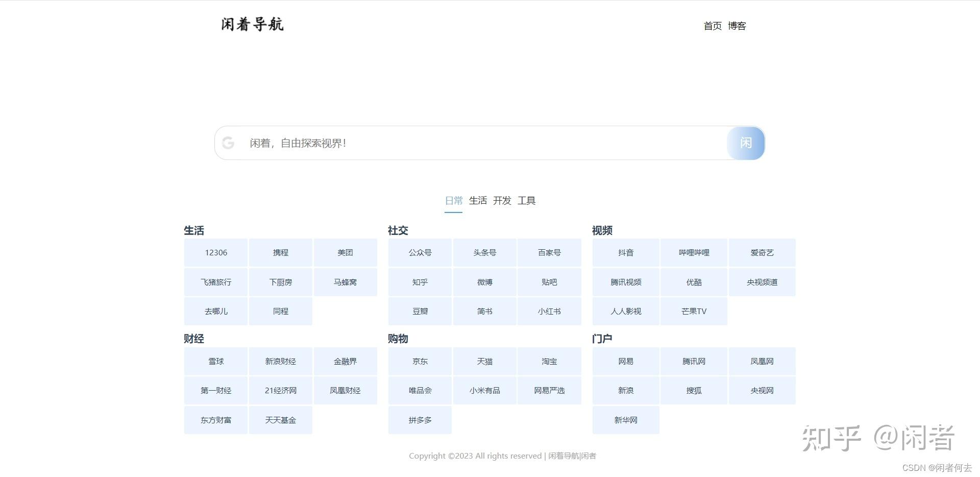980x477 pixels.
Task: Open the 雪球 tile
Action: pyautogui.click(x=216, y=362)
